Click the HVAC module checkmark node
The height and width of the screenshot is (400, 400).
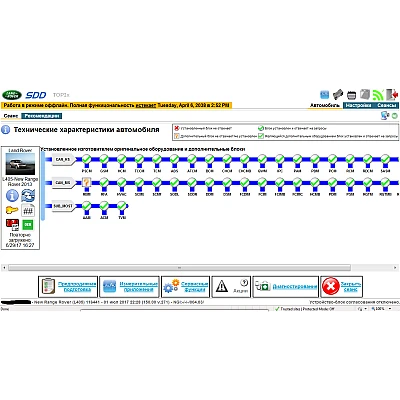pos(122,182)
